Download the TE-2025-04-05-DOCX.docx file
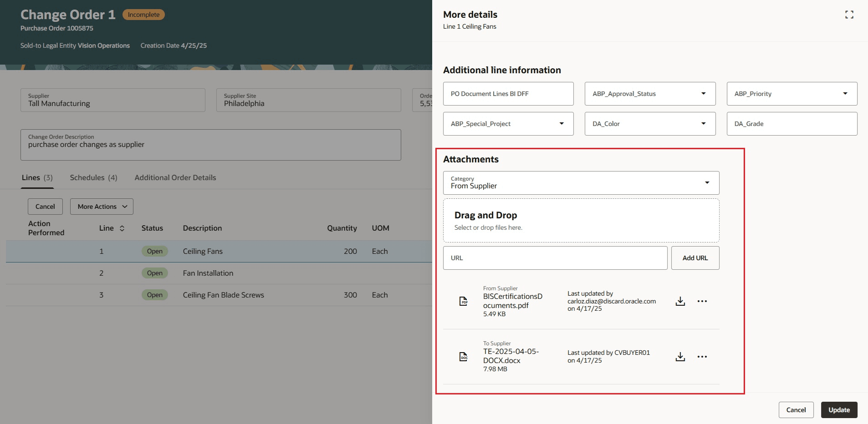This screenshot has width=868, height=424. coord(679,356)
